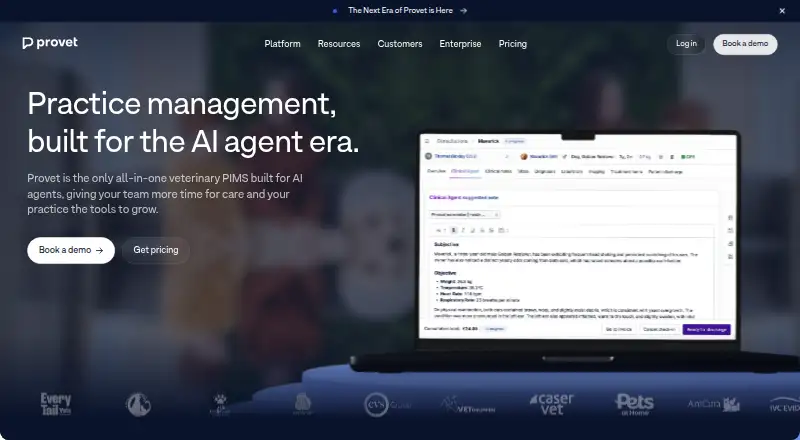Image resolution: width=800 pixels, height=440 pixels.
Task: Go to the Pricing page
Action: pyautogui.click(x=513, y=44)
